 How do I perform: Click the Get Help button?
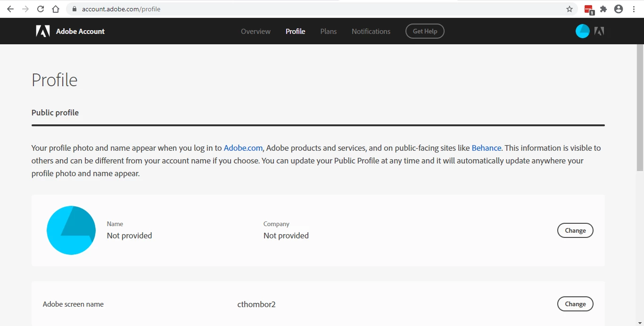(425, 31)
